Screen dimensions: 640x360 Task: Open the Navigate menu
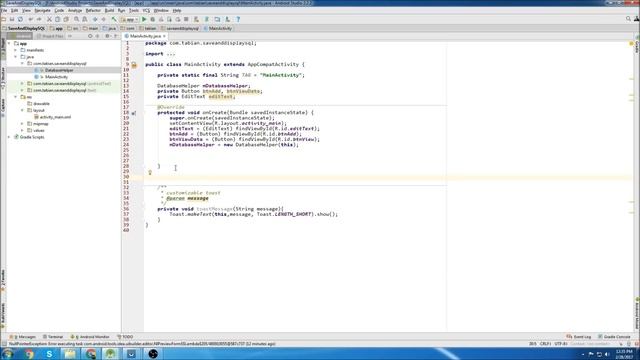coord(42,10)
